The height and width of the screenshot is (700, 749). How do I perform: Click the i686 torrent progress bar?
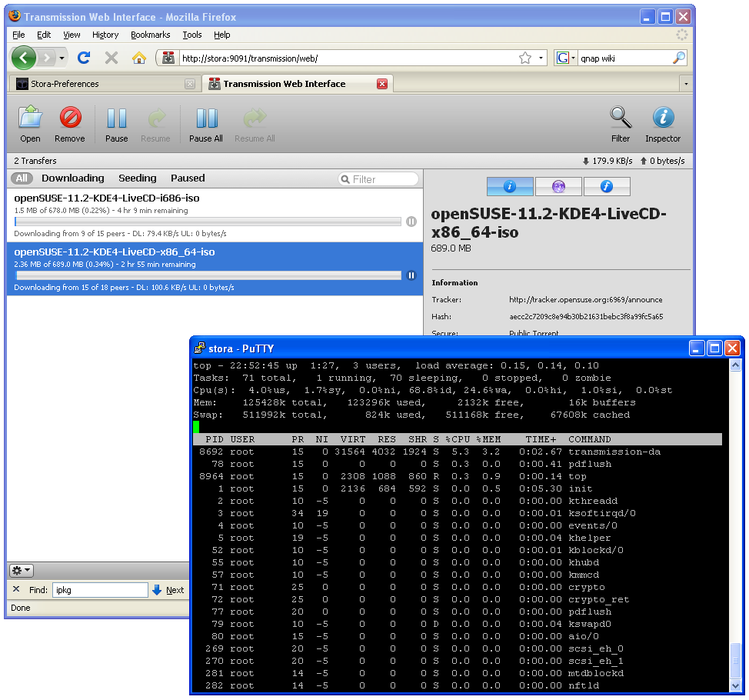tap(208, 222)
